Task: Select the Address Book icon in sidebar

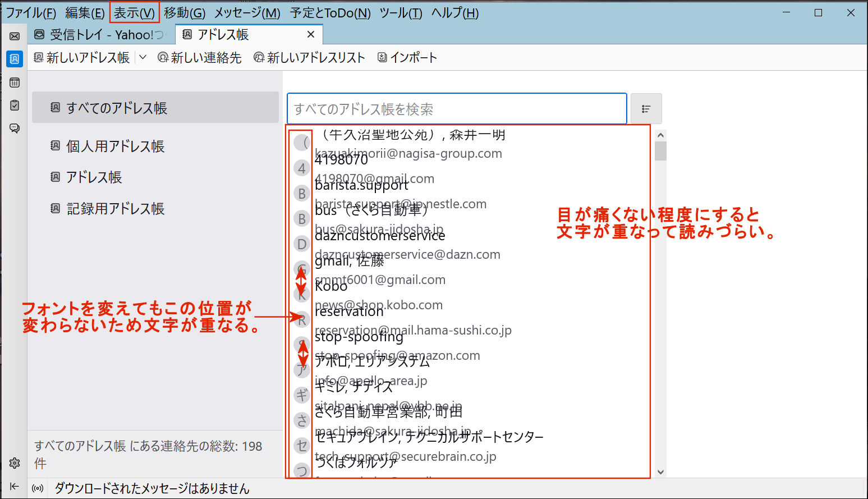Action: (15, 59)
